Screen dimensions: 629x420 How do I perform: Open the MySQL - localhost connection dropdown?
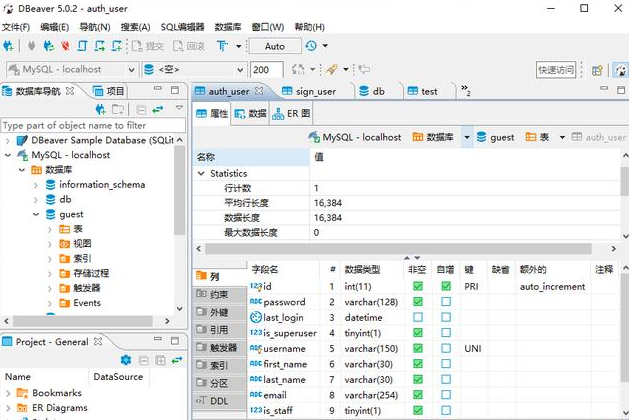point(70,70)
